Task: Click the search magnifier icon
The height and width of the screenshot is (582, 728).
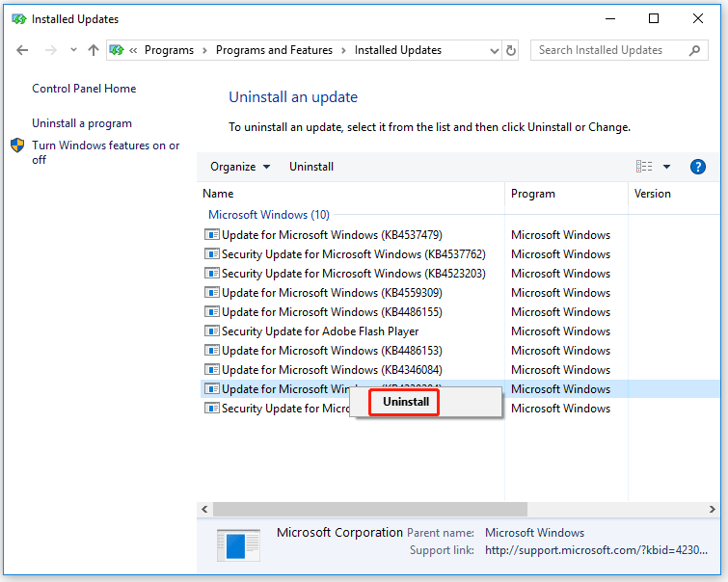Action: tap(694, 50)
